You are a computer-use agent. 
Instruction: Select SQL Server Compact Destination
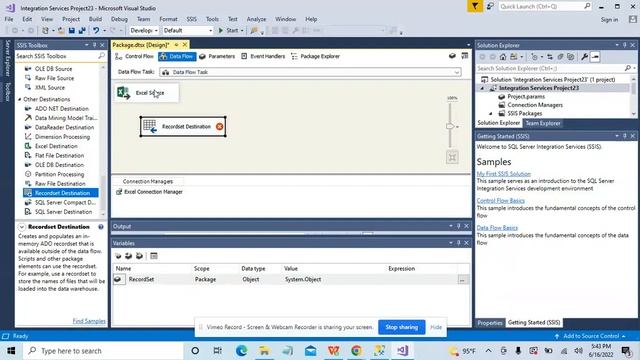tap(65, 202)
